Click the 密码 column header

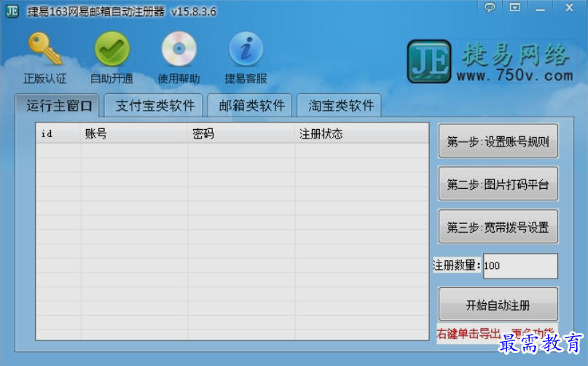pyautogui.click(x=241, y=133)
